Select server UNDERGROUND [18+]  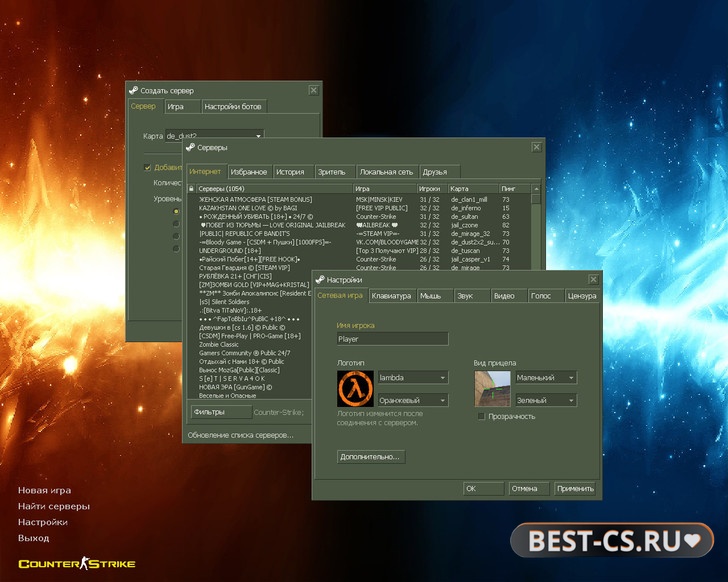pos(358,251)
